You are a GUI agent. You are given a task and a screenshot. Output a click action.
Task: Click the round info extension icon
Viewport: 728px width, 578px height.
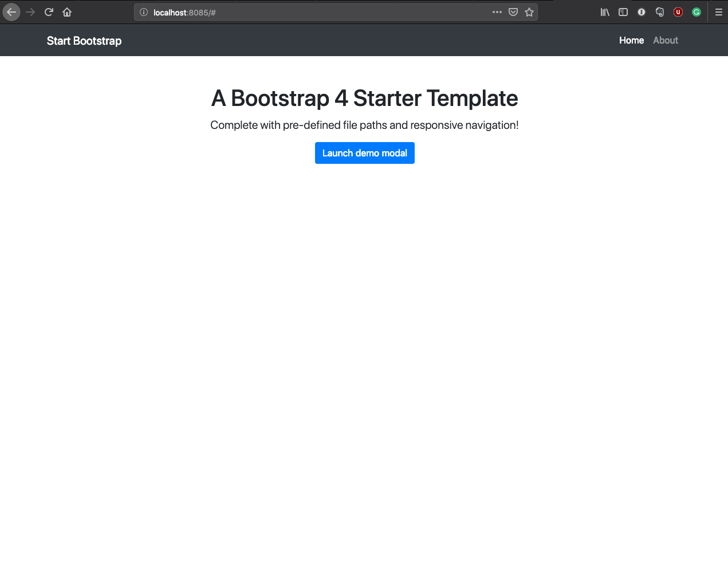642,12
